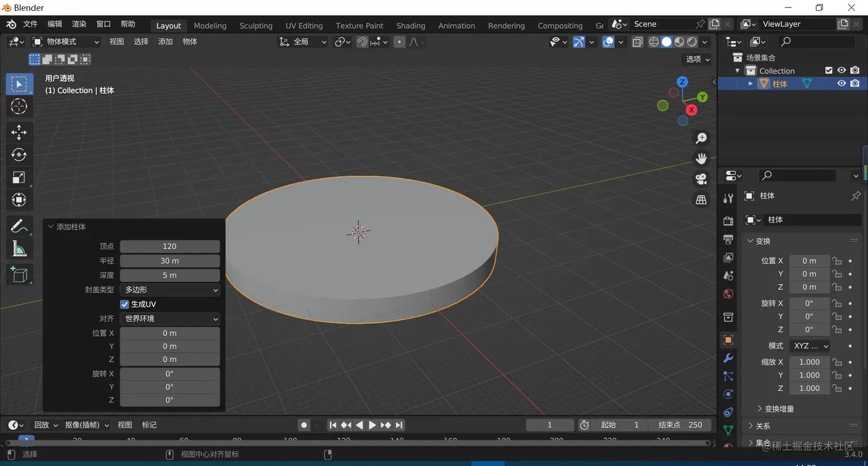Image resolution: width=868 pixels, height=466 pixels.
Task: Click the 半径 30 m radius field
Action: click(x=170, y=261)
